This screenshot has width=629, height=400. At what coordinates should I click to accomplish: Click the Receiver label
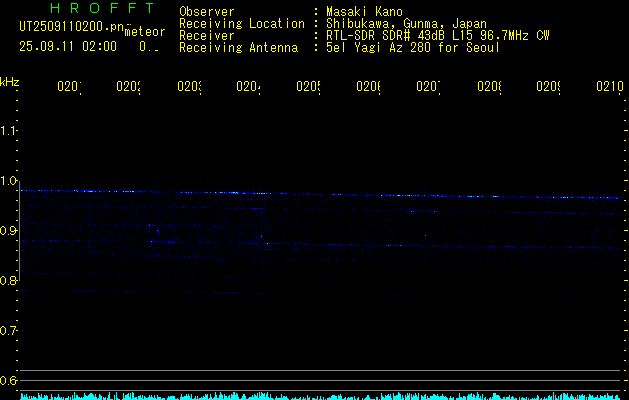pyautogui.click(x=207, y=36)
